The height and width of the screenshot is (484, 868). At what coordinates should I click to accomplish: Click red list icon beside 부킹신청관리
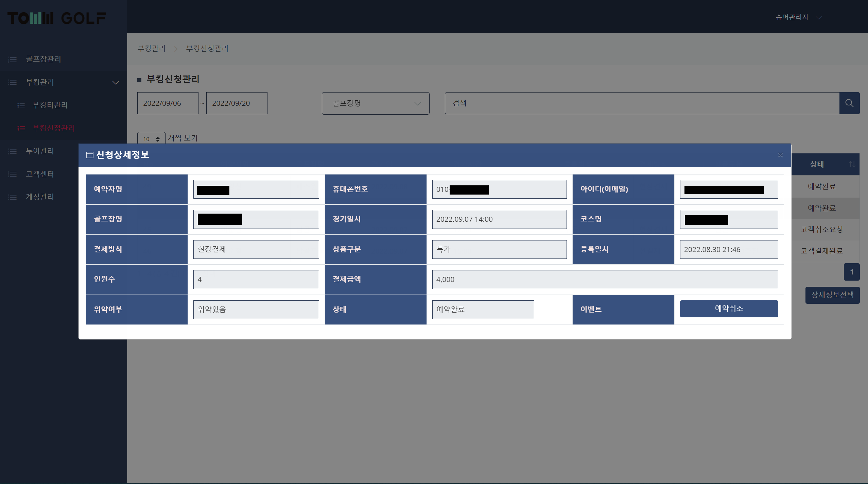(21, 128)
